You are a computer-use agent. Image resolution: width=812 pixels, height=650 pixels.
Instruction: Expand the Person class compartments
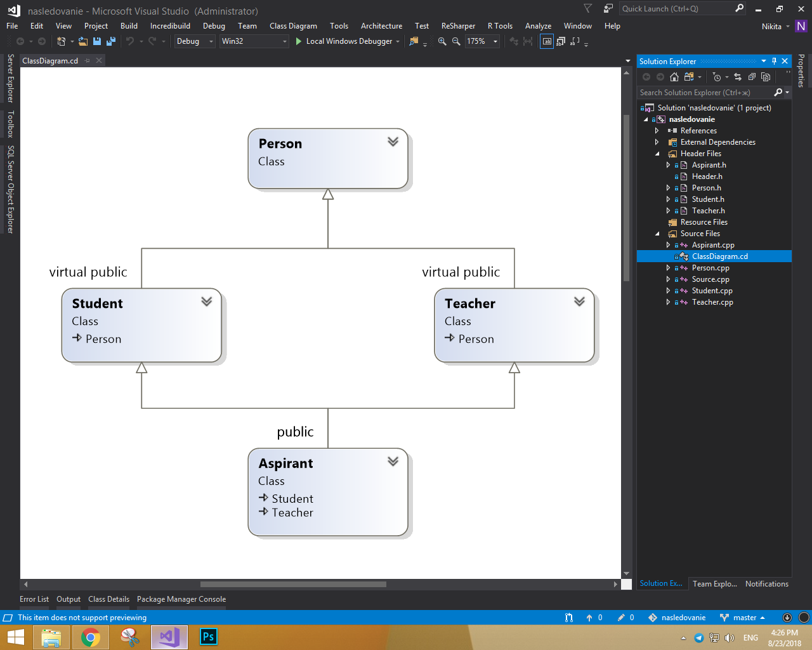click(393, 142)
